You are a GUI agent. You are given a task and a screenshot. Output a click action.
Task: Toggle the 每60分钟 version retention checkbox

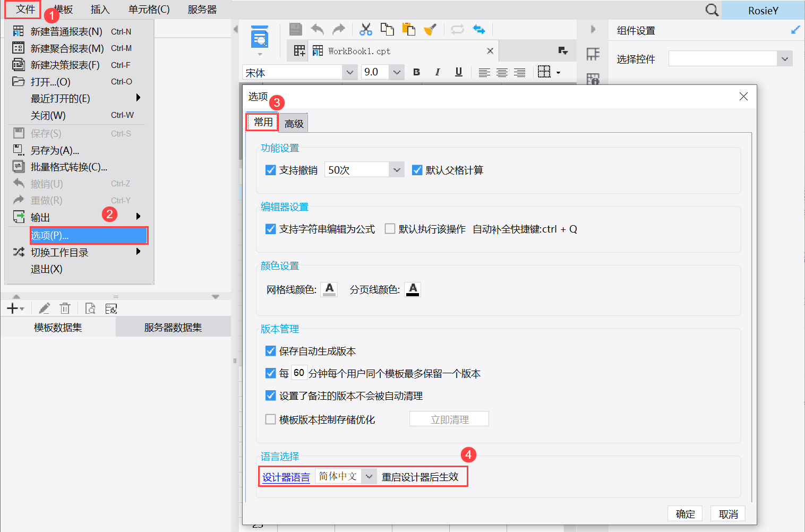[x=270, y=373]
